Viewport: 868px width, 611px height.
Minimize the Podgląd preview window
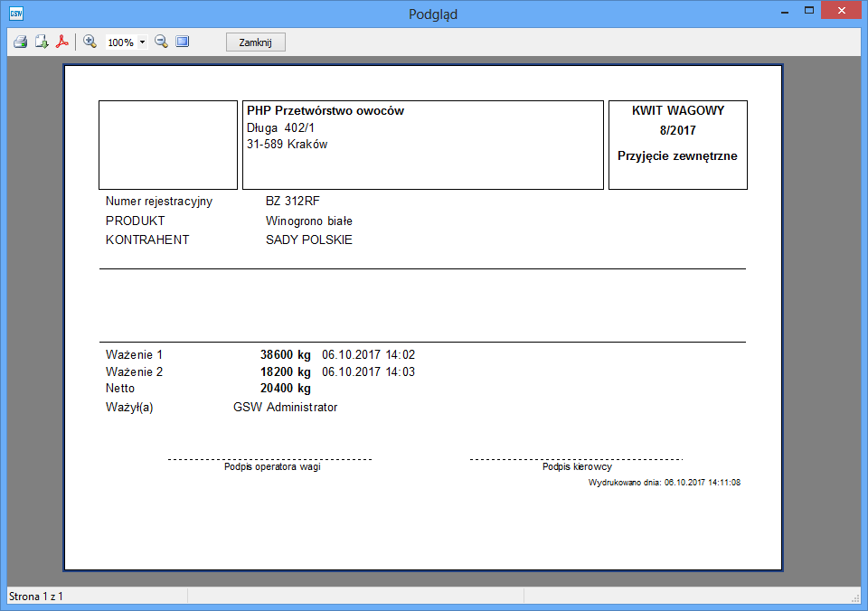coord(781,11)
